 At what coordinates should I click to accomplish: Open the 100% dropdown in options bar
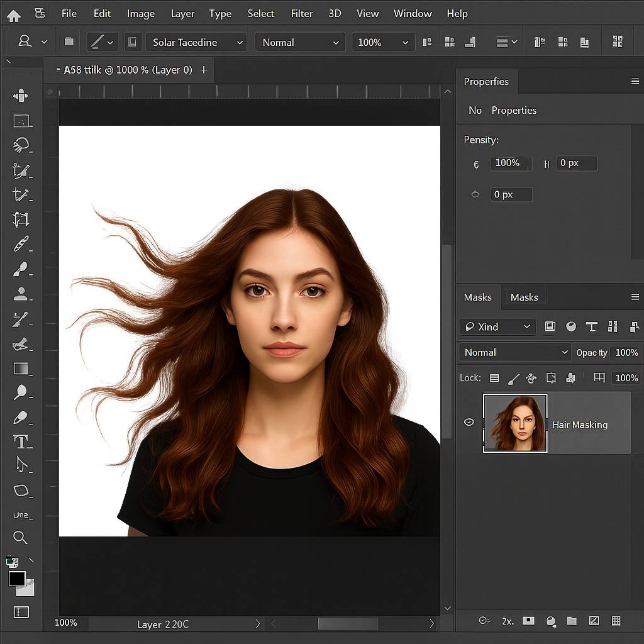click(x=383, y=42)
